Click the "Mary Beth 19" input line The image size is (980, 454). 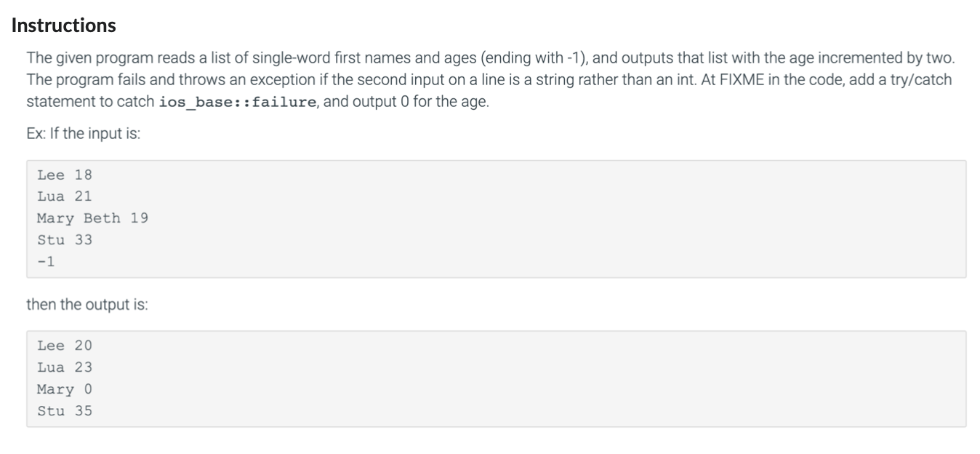pyautogui.click(x=93, y=218)
